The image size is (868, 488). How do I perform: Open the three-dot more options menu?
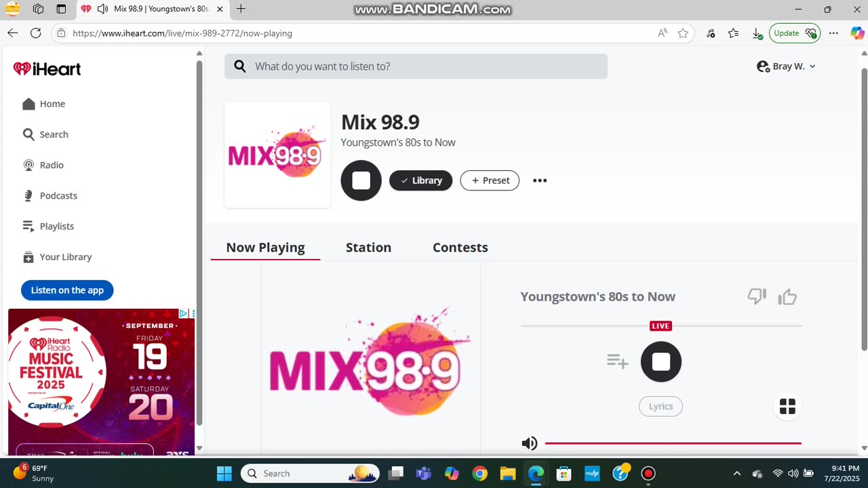(x=540, y=180)
